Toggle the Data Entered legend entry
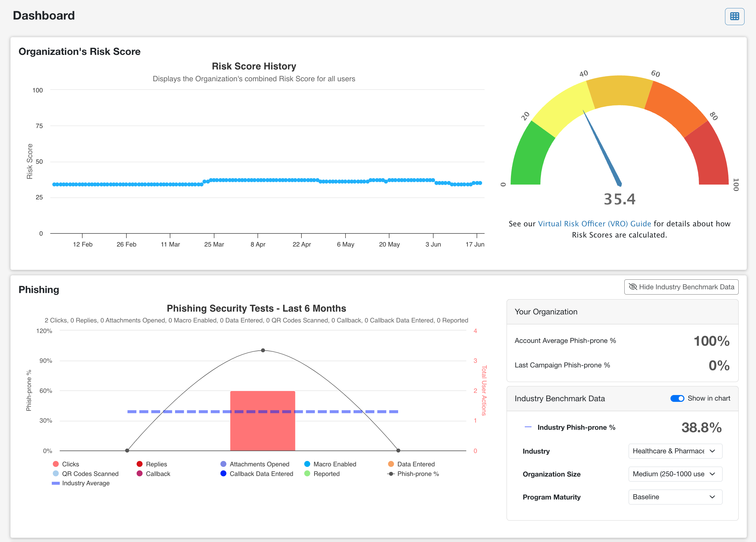Viewport: 756px width, 542px height. coord(411,464)
